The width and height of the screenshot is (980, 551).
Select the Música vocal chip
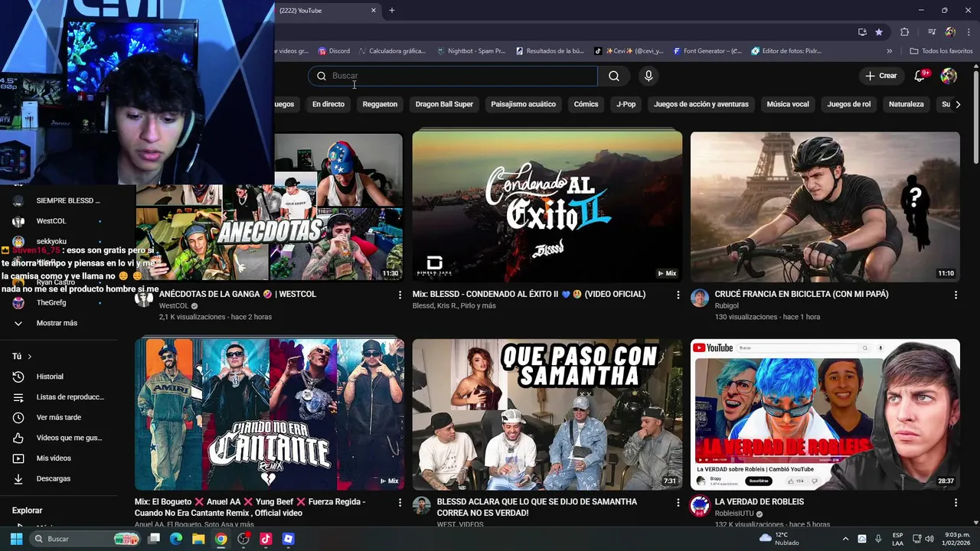(x=788, y=104)
